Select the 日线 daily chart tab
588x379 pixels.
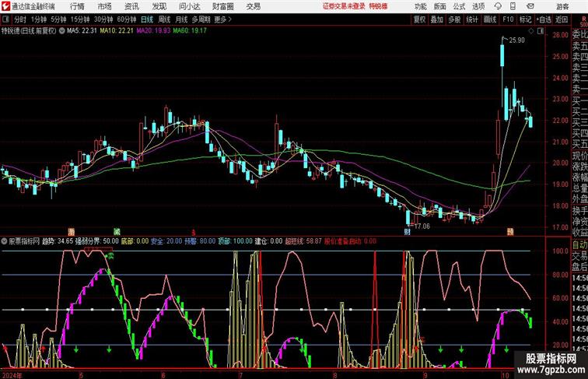point(147,19)
